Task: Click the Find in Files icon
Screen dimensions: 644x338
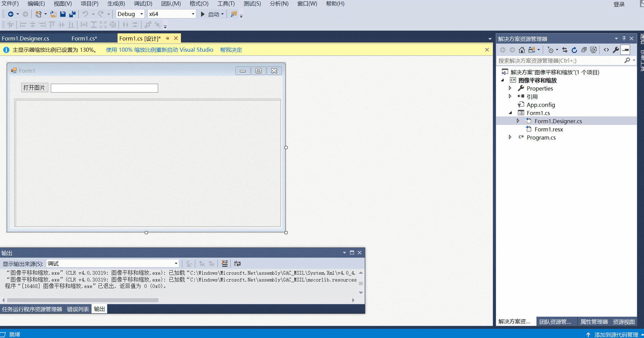Action: click(234, 14)
